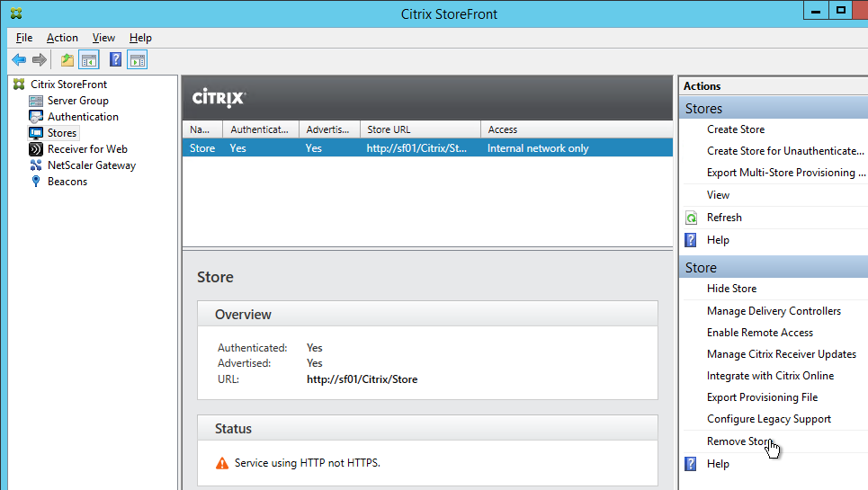The width and height of the screenshot is (868, 490).
Task: Click the Overview section header
Action: click(427, 314)
